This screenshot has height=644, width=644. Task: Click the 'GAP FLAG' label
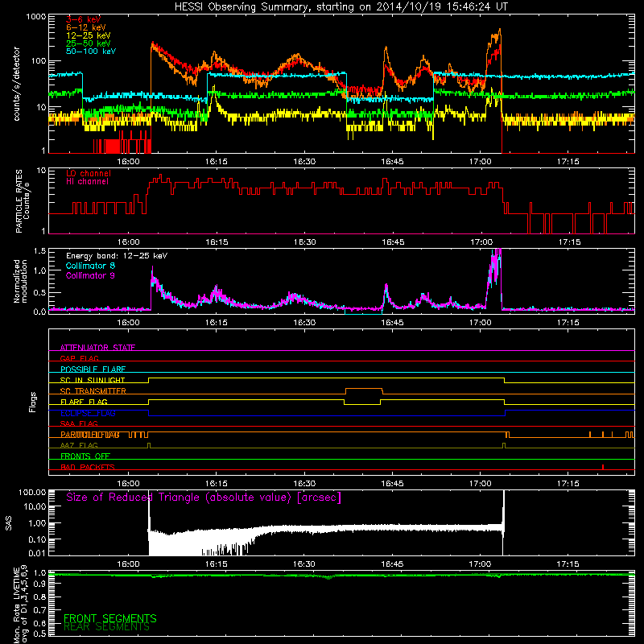coord(79,358)
